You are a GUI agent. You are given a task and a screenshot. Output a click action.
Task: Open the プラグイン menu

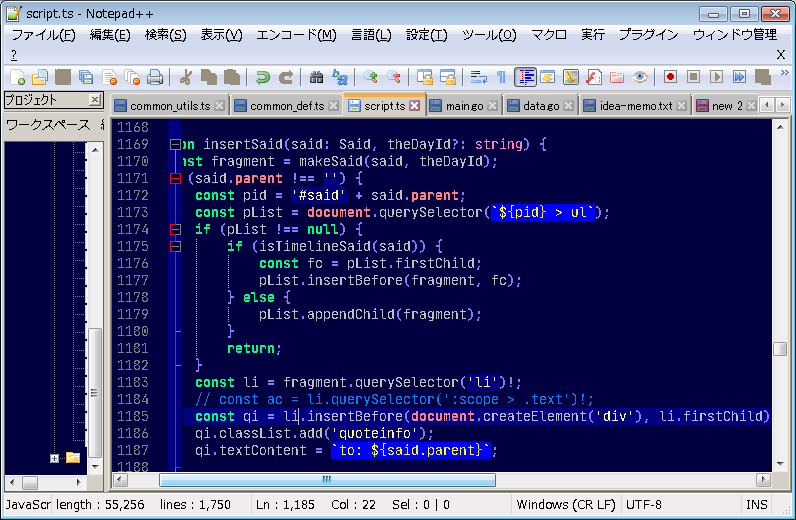pos(648,35)
